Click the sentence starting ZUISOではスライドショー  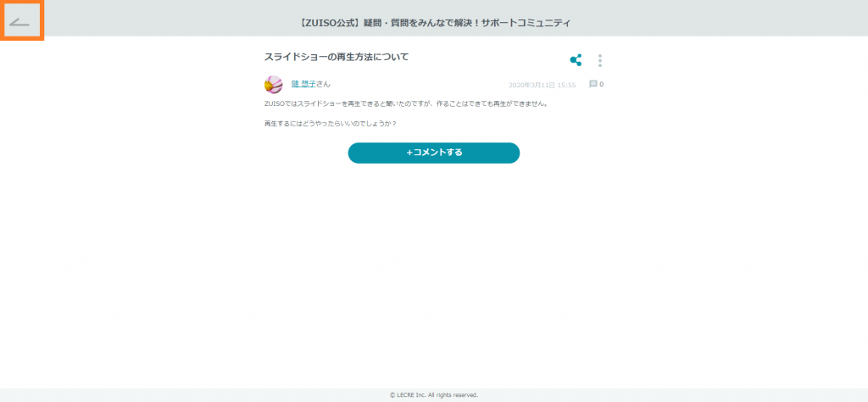coord(406,103)
